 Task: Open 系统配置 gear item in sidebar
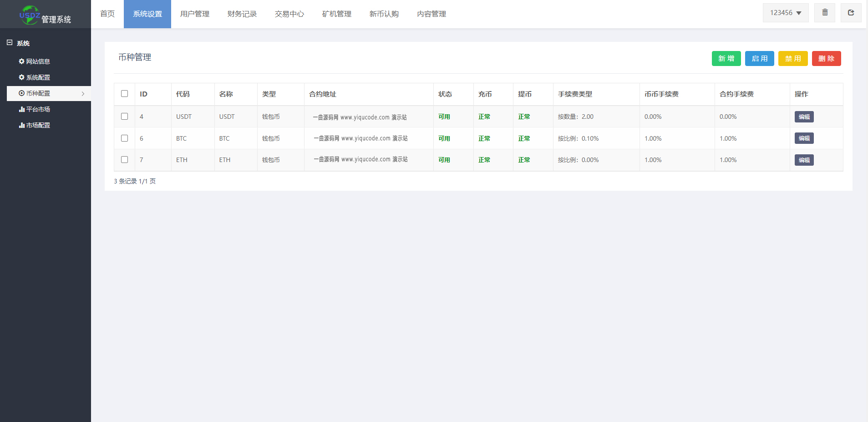click(x=34, y=77)
